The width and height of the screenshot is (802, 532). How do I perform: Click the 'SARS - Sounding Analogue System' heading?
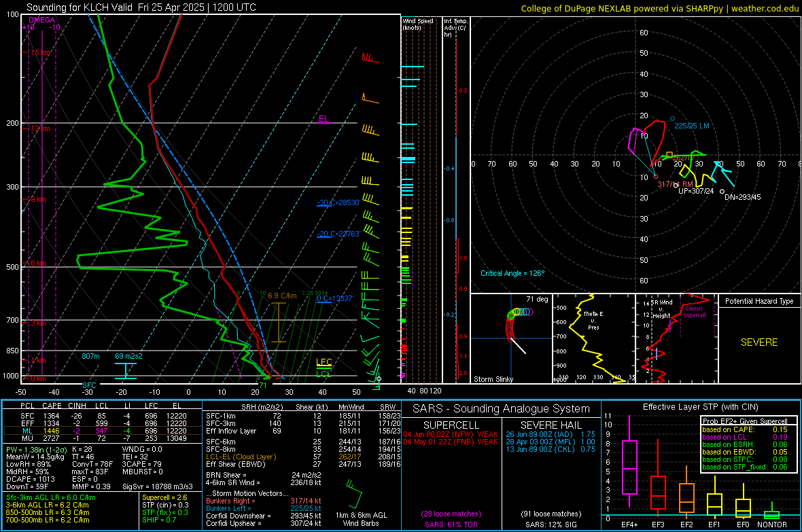pos(502,409)
